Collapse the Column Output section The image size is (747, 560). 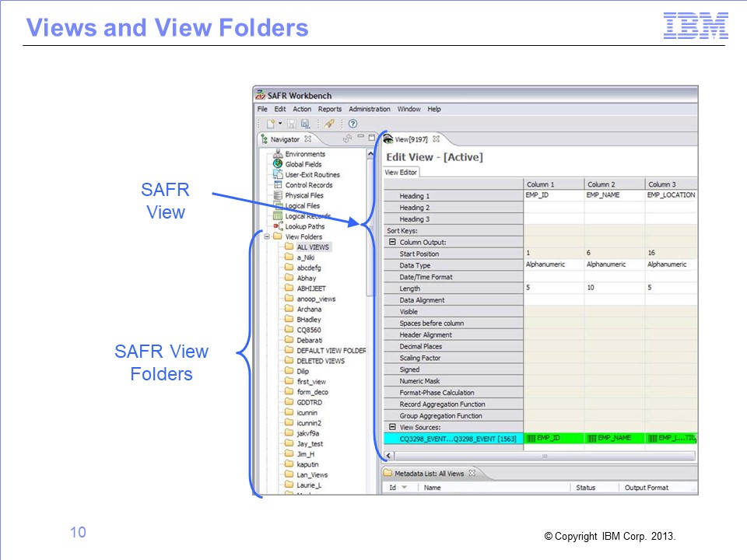point(392,242)
